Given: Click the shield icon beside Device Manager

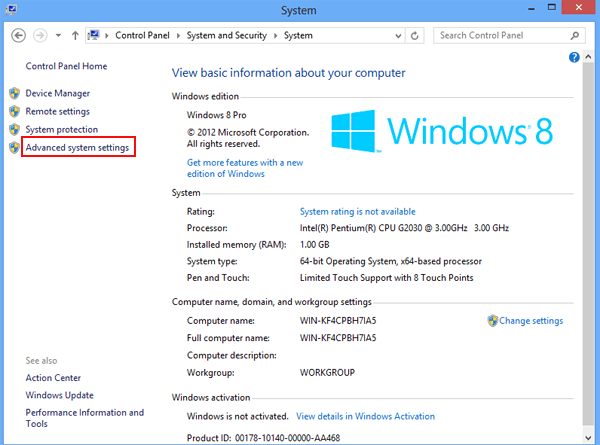Looking at the screenshot, I should pyautogui.click(x=15, y=93).
